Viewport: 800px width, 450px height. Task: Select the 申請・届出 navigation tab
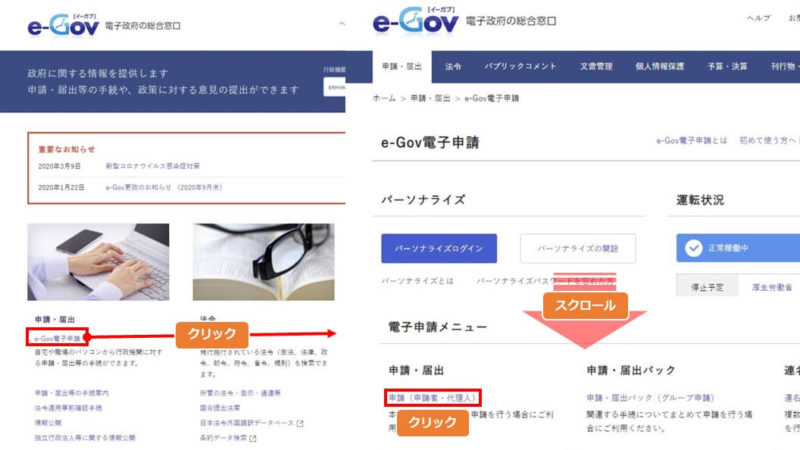[402, 66]
